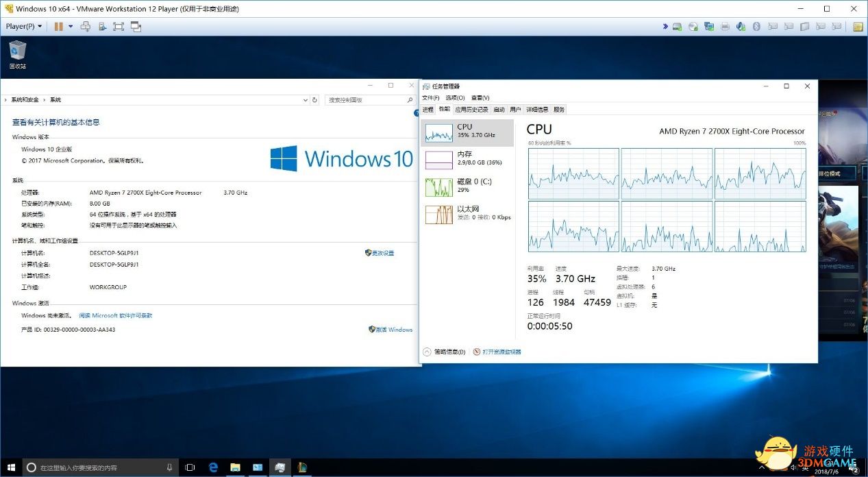Viewport: 868px width, 477px height.
Task: Select the 磁盘 0 (C:) disk item
Action: (x=467, y=186)
